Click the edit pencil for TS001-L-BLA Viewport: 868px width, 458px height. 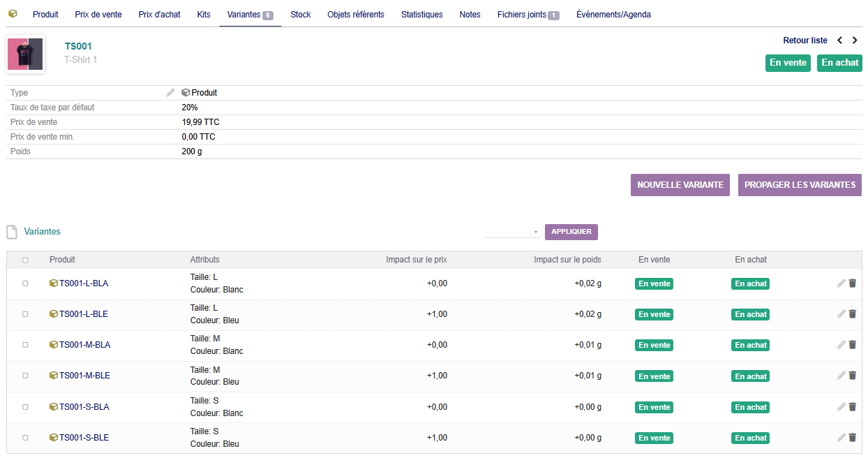tap(841, 283)
